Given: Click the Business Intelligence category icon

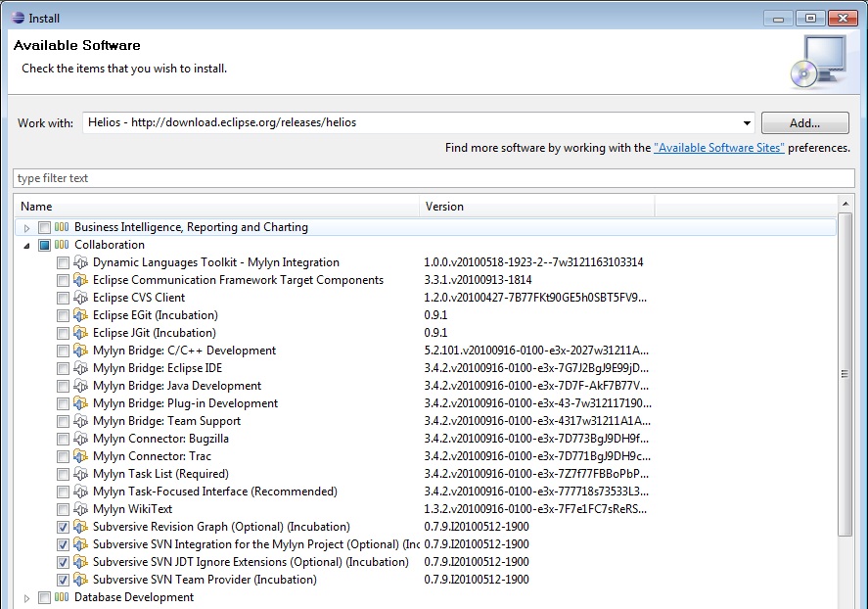Looking at the screenshot, I should click(62, 227).
